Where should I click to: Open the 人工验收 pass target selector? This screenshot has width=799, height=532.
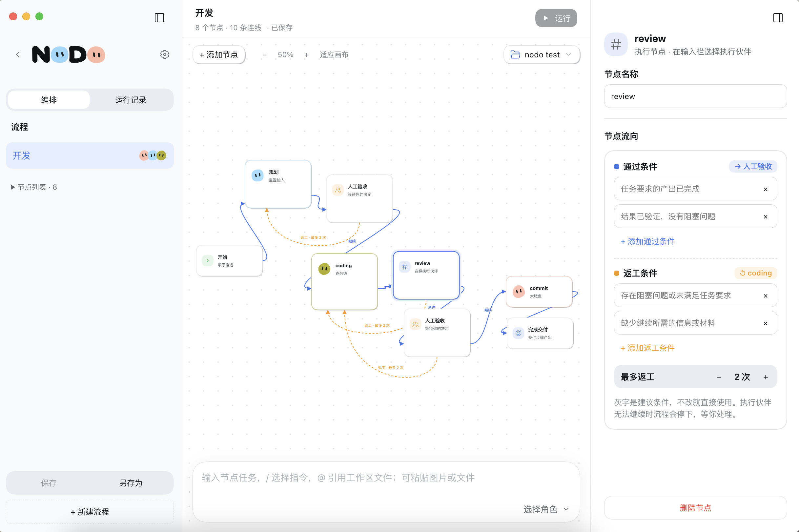pyautogui.click(x=753, y=166)
